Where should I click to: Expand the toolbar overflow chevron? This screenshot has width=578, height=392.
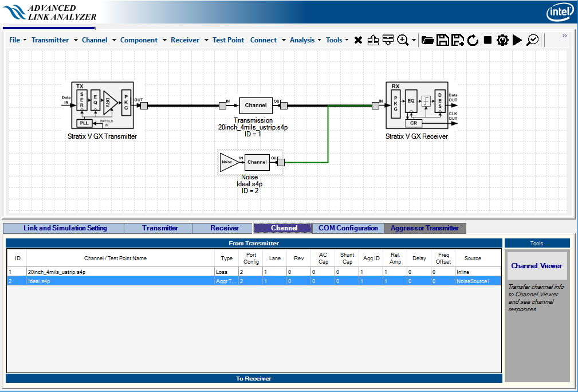pos(564,36)
